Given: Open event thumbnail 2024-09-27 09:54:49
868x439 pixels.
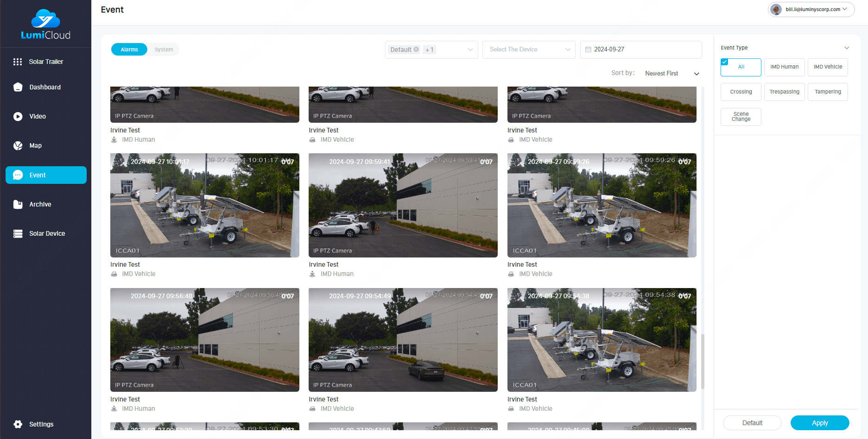Looking at the screenshot, I should [x=403, y=340].
